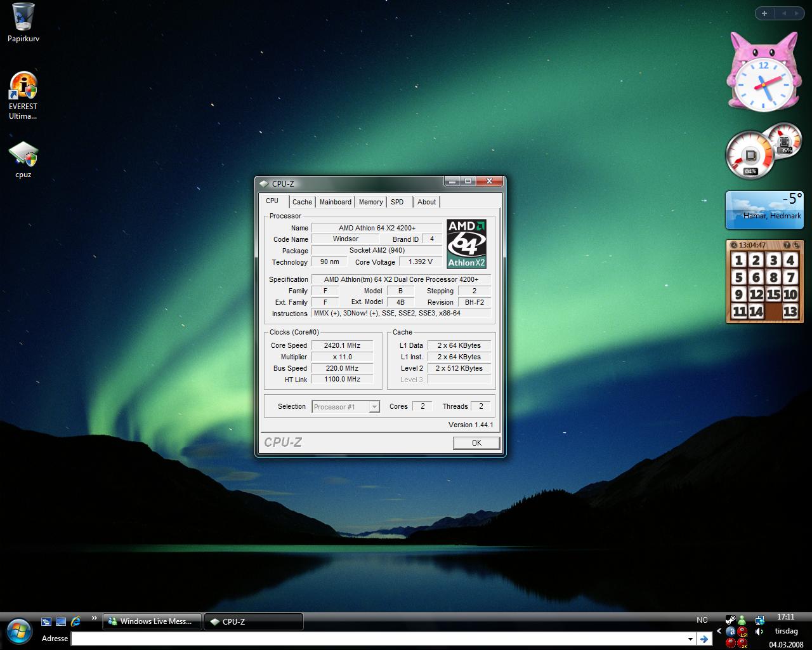Viewport: 812px width, 650px height.
Task: Open the Windows Start orb
Action: 18,630
